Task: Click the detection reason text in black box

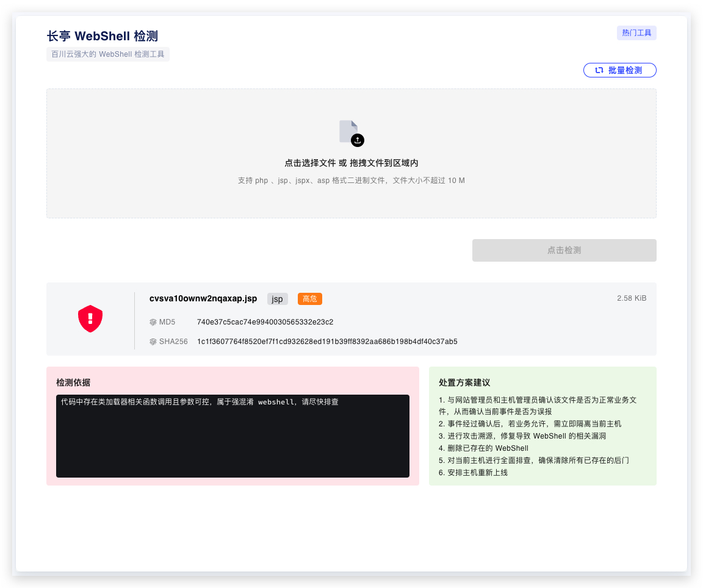Action: pyautogui.click(x=200, y=402)
